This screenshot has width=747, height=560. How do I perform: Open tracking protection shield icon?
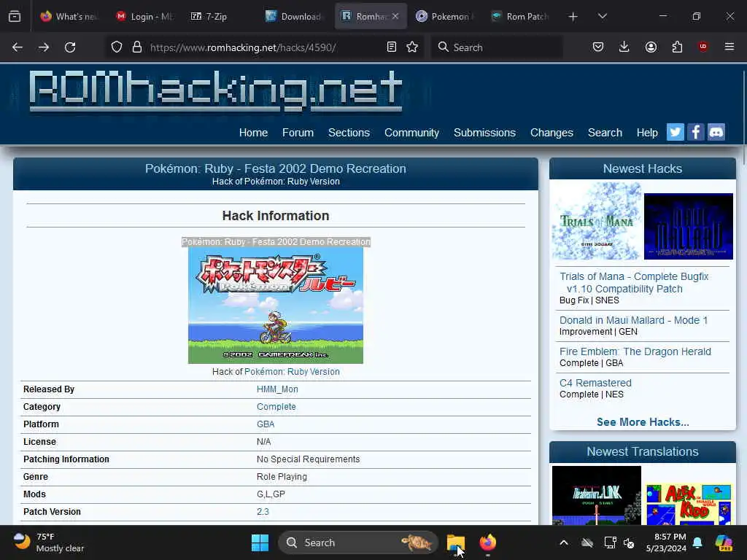point(117,47)
